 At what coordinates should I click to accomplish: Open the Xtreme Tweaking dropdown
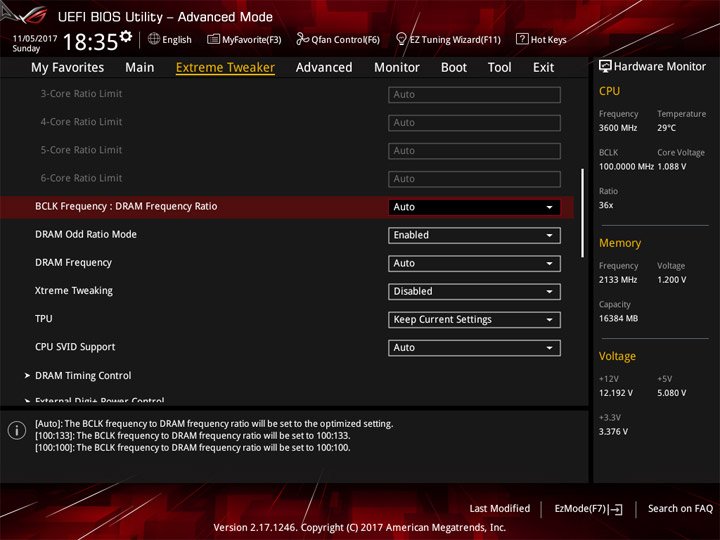pos(474,292)
